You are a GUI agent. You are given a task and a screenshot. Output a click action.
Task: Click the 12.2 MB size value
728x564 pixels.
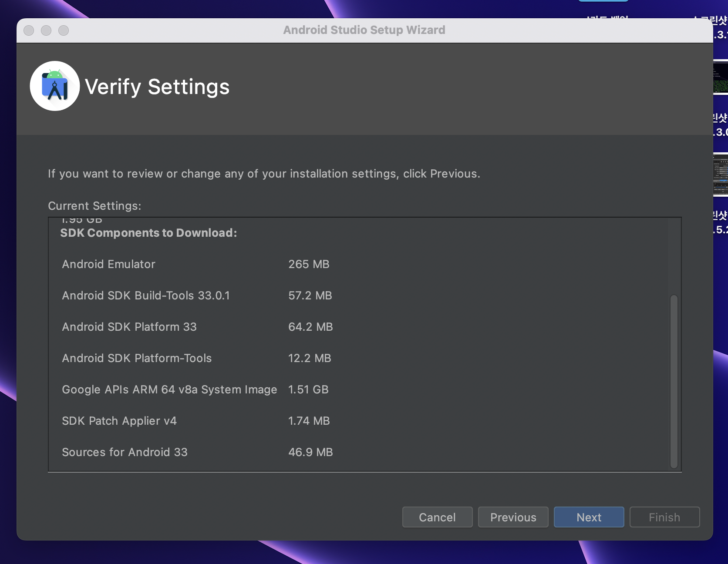[310, 358]
